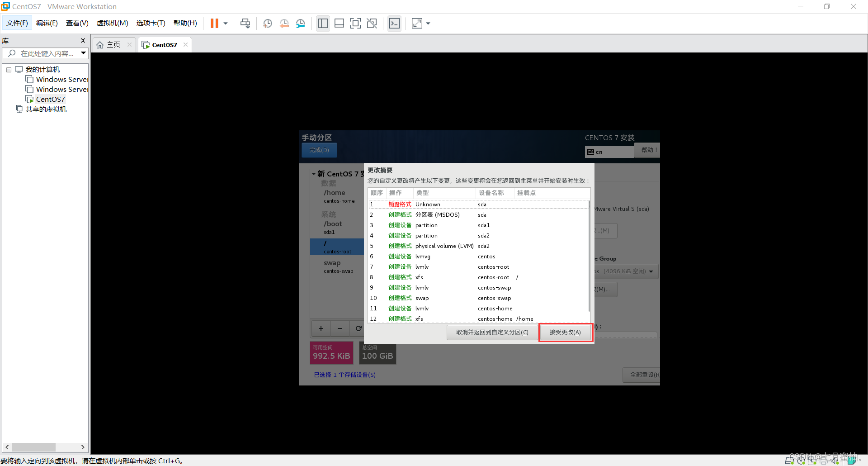This screenshot has width=868, height=466.
Task: Collapse the 我的计算机 tree node
Action: [9, 70]
